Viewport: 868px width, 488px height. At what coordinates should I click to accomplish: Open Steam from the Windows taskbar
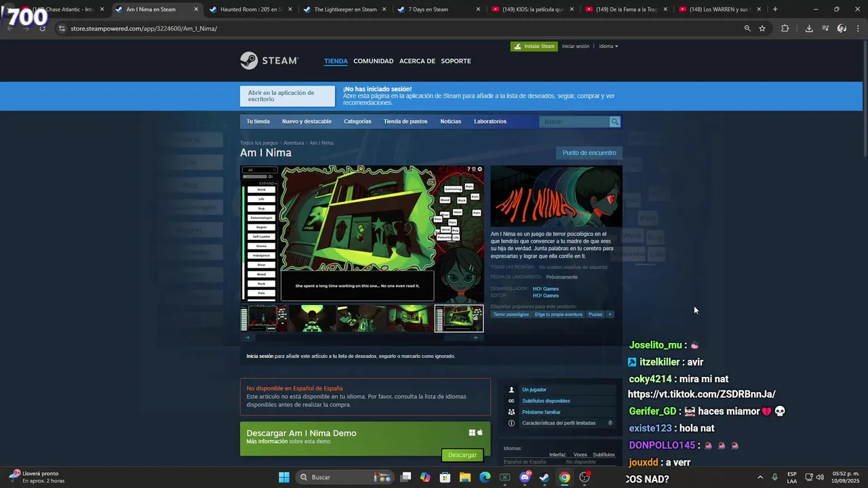544,477
